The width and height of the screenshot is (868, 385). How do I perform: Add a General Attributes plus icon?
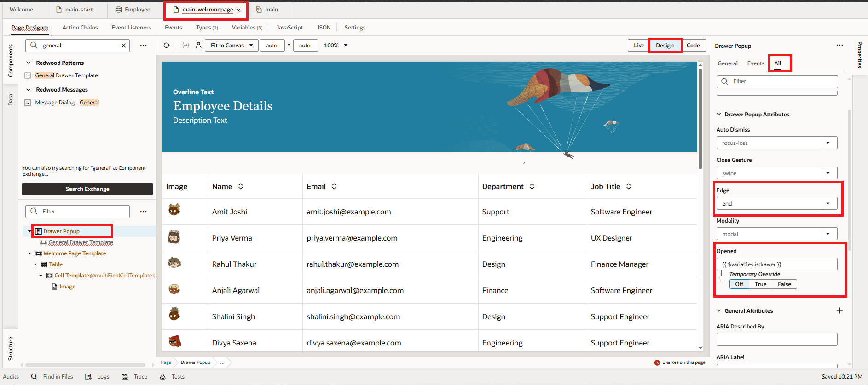tap(839, 310)
